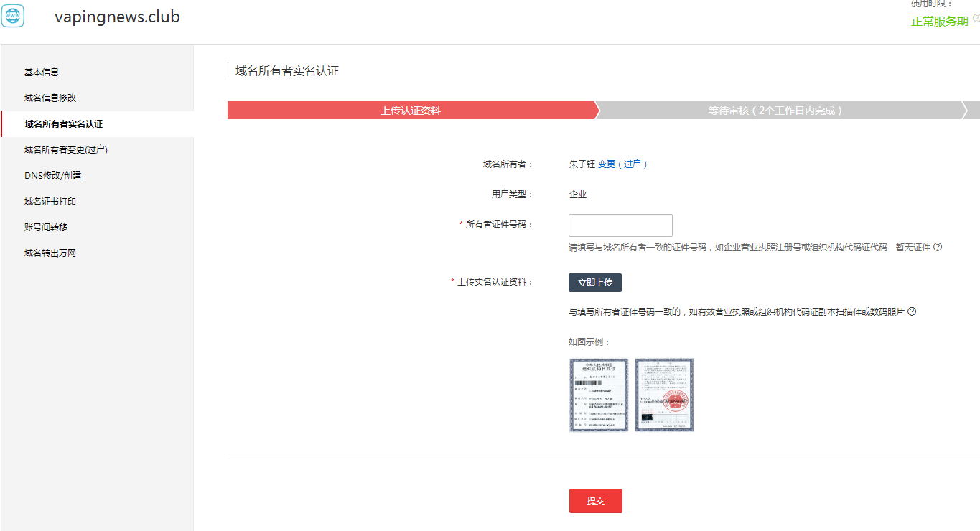Screen dimensions: 980x531
Task: Open 域名证书打印 menu item
Action: (50, 202)
